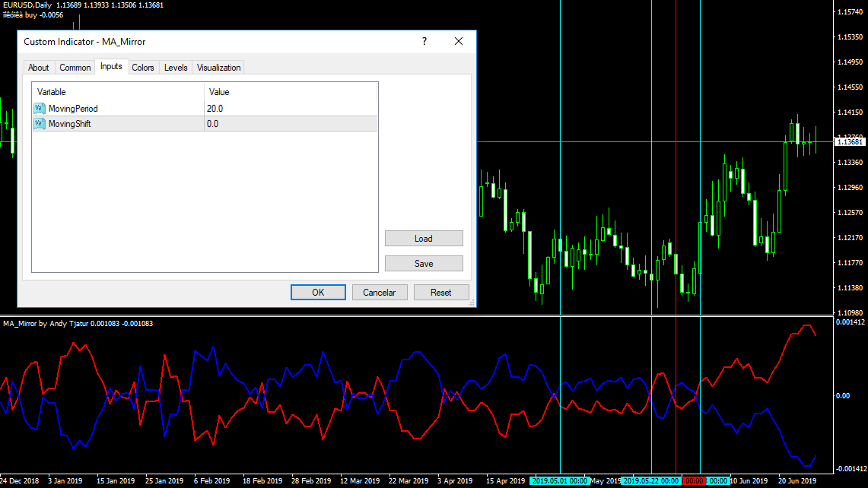Open the Visualization tab
The image size is (868, 488).
218,68
